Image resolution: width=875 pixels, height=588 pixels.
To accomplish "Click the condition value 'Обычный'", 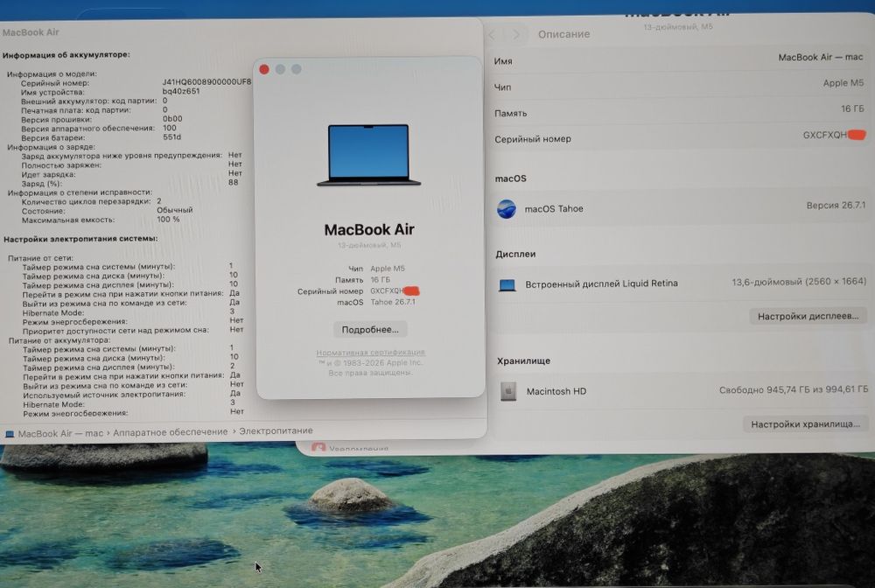I will (175, 210).
